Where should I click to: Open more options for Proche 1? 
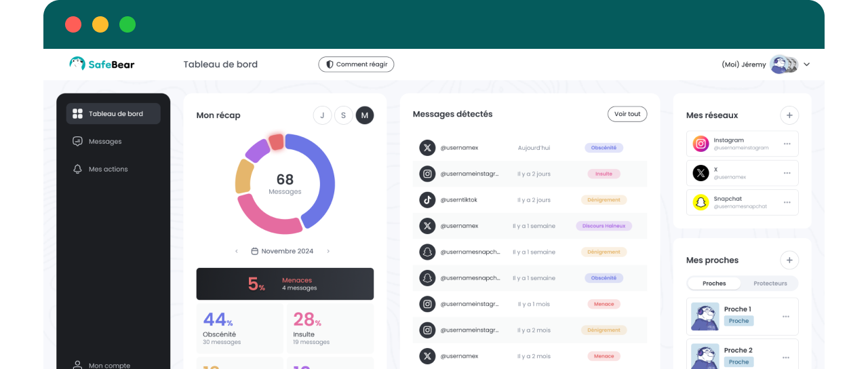pos(786,316)
